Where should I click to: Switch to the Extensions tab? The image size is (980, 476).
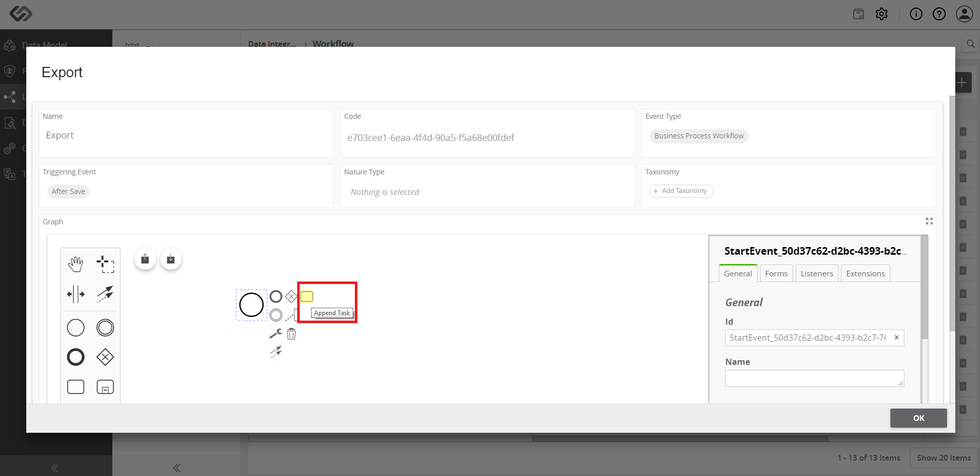(x=865, y=273)
